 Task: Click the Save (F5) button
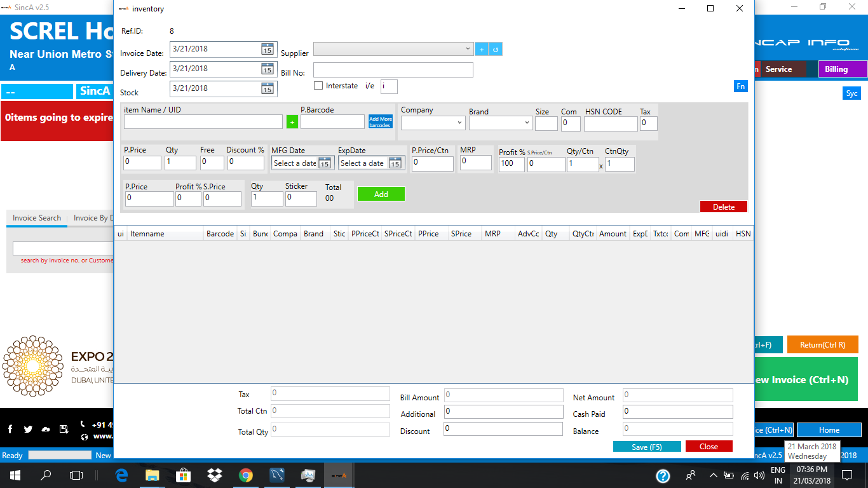pos(646,447)
